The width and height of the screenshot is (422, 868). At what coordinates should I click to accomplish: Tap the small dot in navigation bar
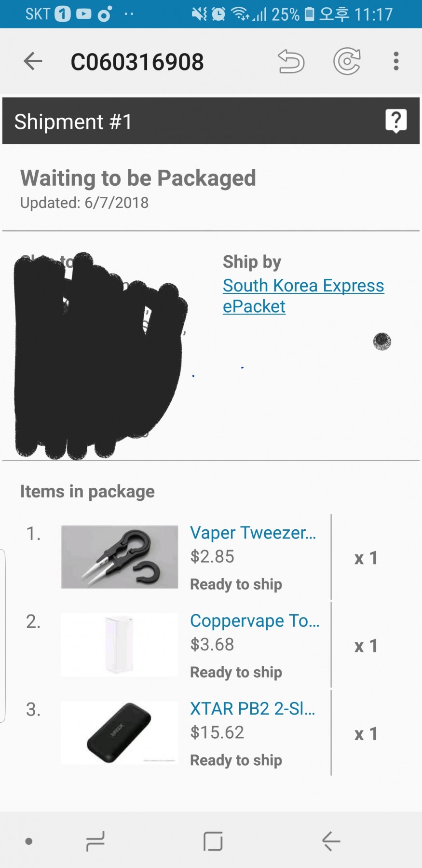coord(29,841)
